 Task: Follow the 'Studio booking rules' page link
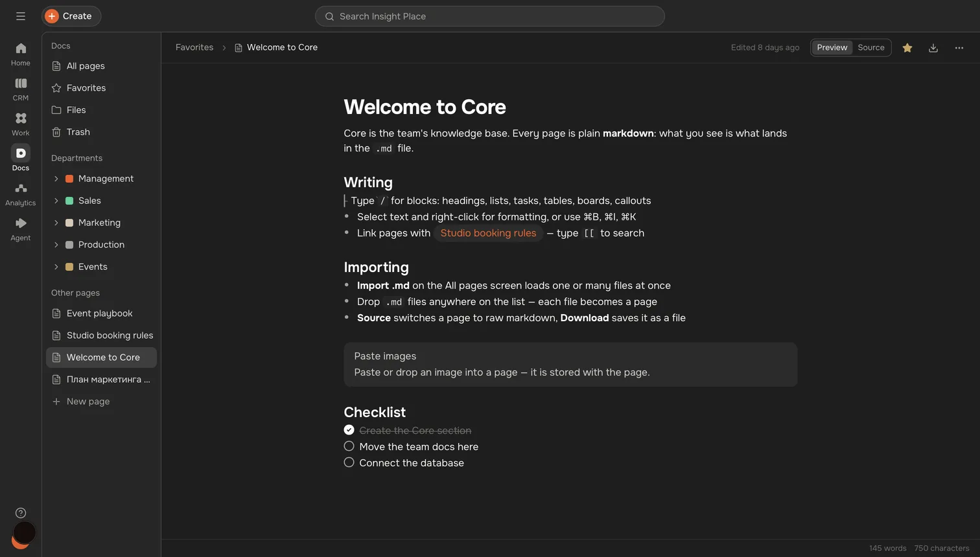tap(488, 233)
